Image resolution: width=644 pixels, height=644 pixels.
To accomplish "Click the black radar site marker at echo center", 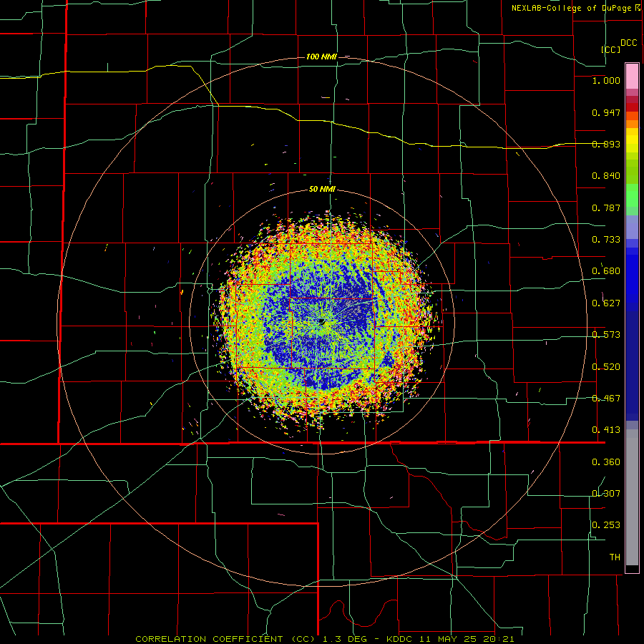I will (x=321, y=322).
